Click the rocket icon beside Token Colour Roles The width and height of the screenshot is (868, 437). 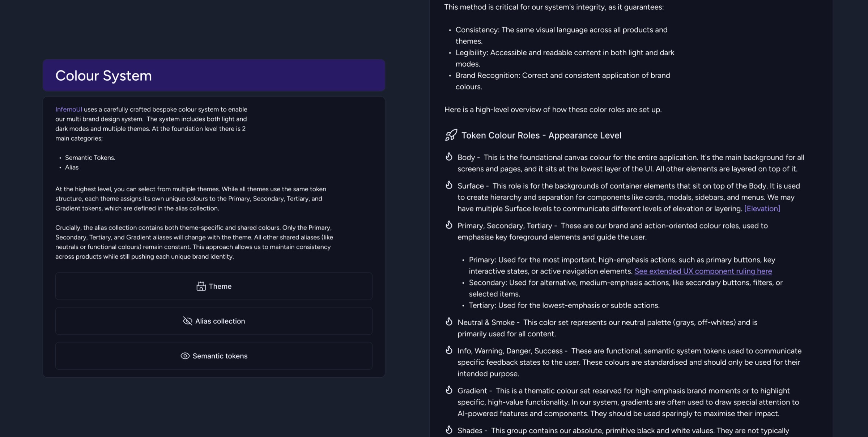pyautogui.click(x=451, y=135)
